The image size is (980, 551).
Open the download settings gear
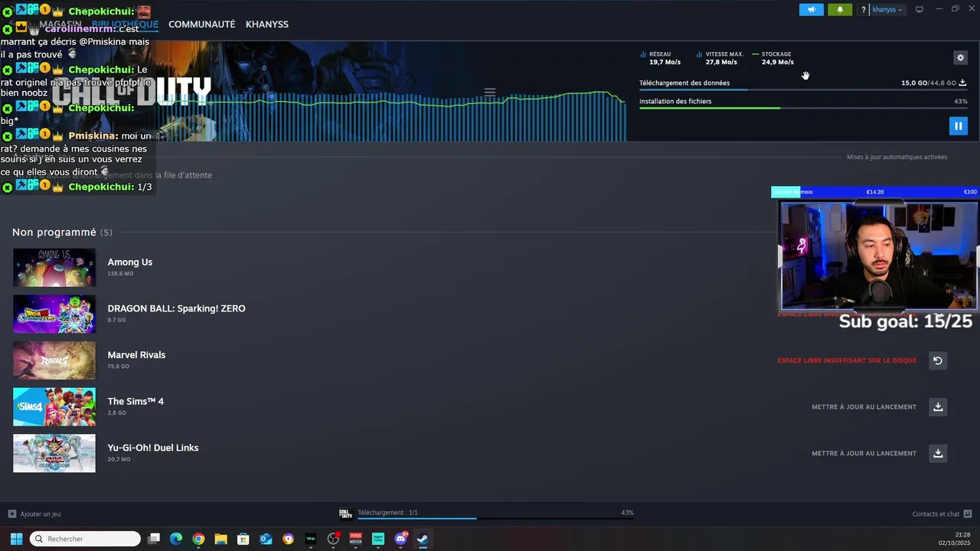(x=960, y=58)
